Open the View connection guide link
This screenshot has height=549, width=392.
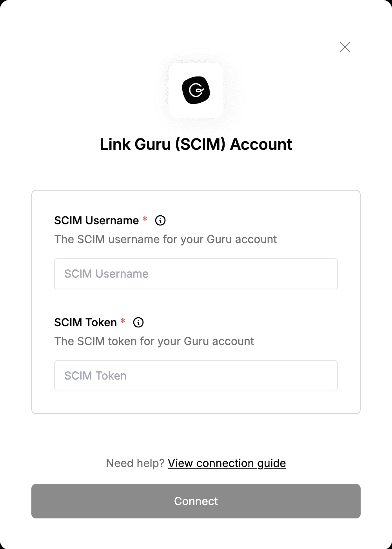pos(227,463)
